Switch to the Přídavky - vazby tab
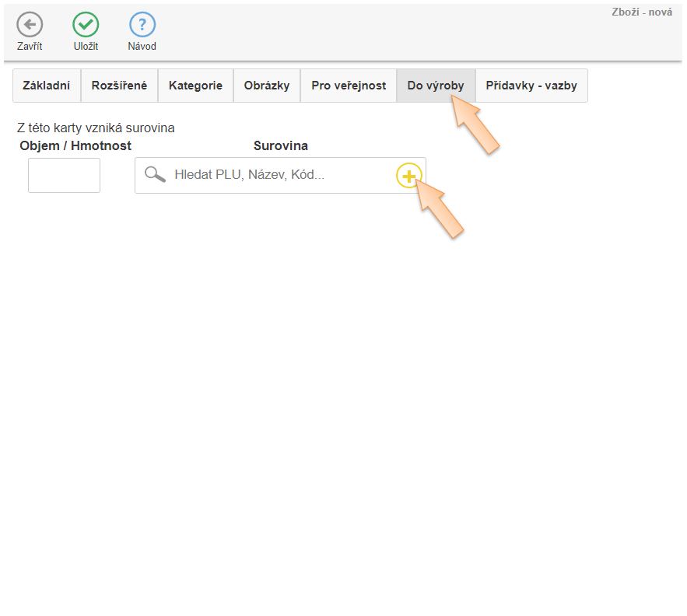Screen dimensions: 687x616 (x=531, y=86)
